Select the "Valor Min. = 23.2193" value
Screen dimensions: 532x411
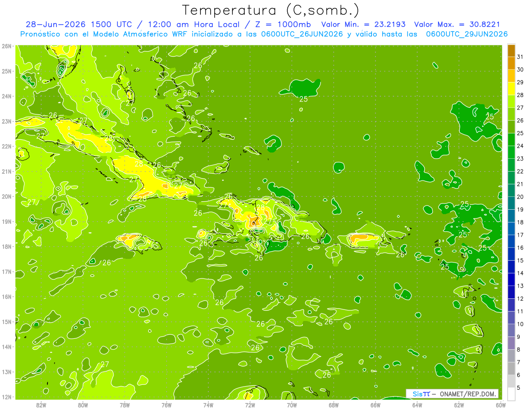coord(364,24)
